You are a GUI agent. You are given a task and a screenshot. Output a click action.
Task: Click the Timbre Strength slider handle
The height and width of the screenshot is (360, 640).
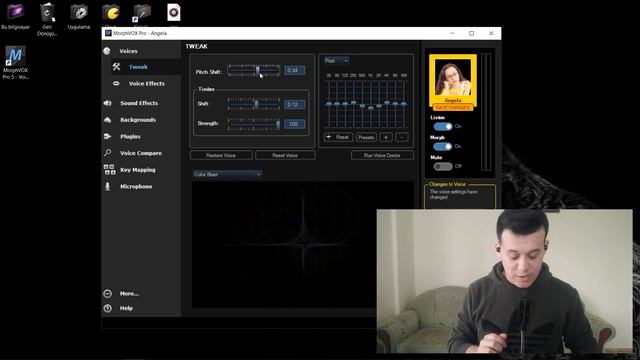click(x=278, y=124)
